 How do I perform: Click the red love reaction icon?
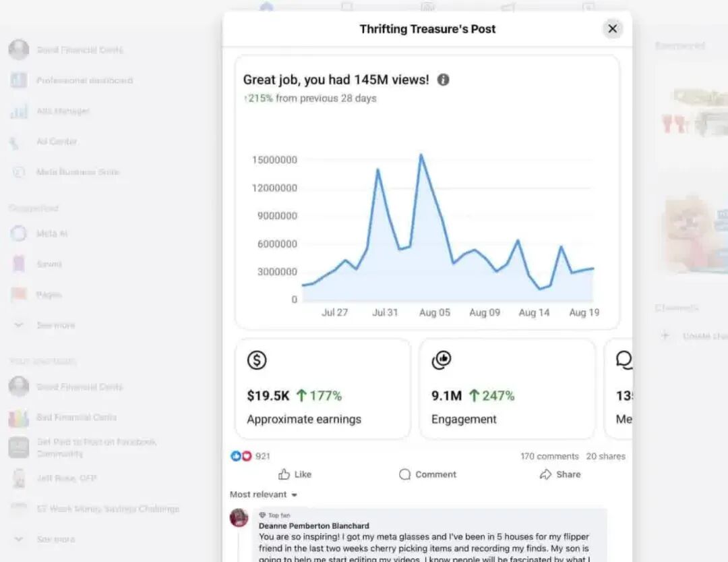point(247,456)
